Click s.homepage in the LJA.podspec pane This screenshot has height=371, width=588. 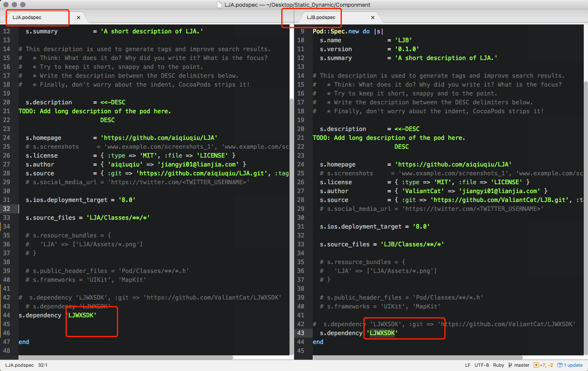(43, 138)
